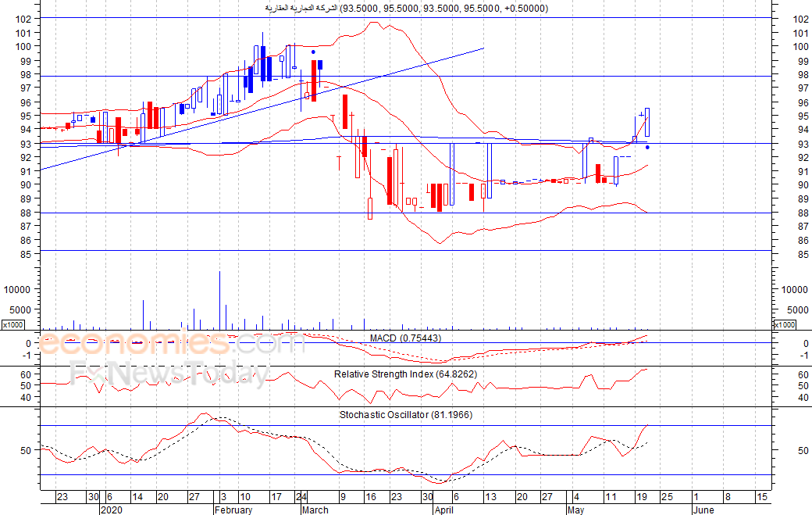Select the April month label on time axis

[443, 510]
